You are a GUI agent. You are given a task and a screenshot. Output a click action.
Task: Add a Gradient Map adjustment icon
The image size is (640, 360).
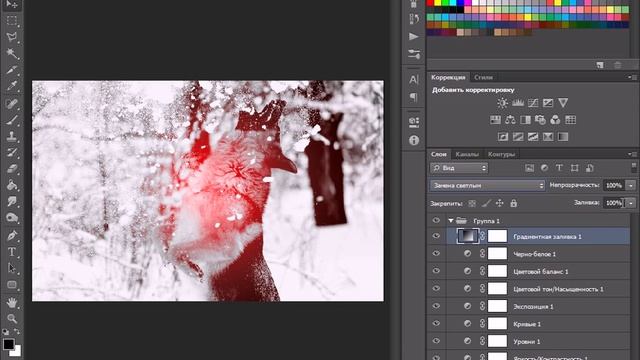pyautogui.click(x=563, y=137)
